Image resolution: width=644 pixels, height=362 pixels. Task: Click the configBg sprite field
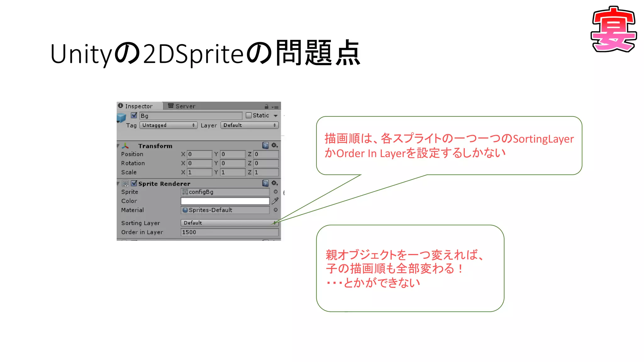(225, 192)
